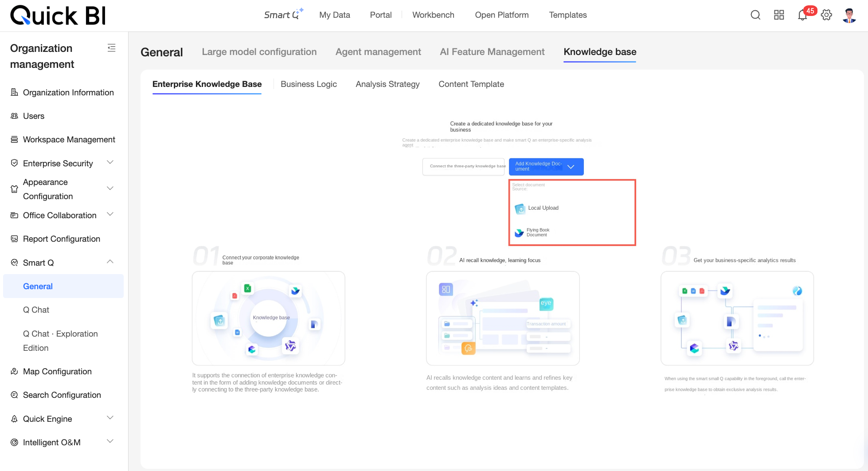Open the Templates menu
Viewport: 868px width, 471px height.
pyautogui.click(x=568, y=15)
